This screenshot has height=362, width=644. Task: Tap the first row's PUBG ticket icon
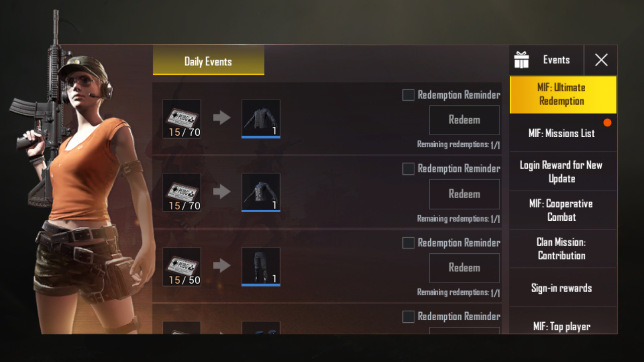(x=182, y=119)
